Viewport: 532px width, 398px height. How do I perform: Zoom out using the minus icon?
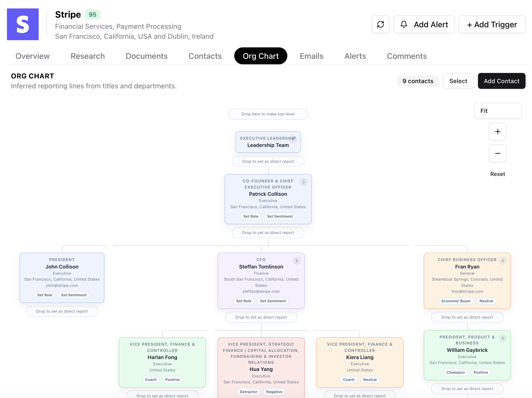[x=498, y=153]
